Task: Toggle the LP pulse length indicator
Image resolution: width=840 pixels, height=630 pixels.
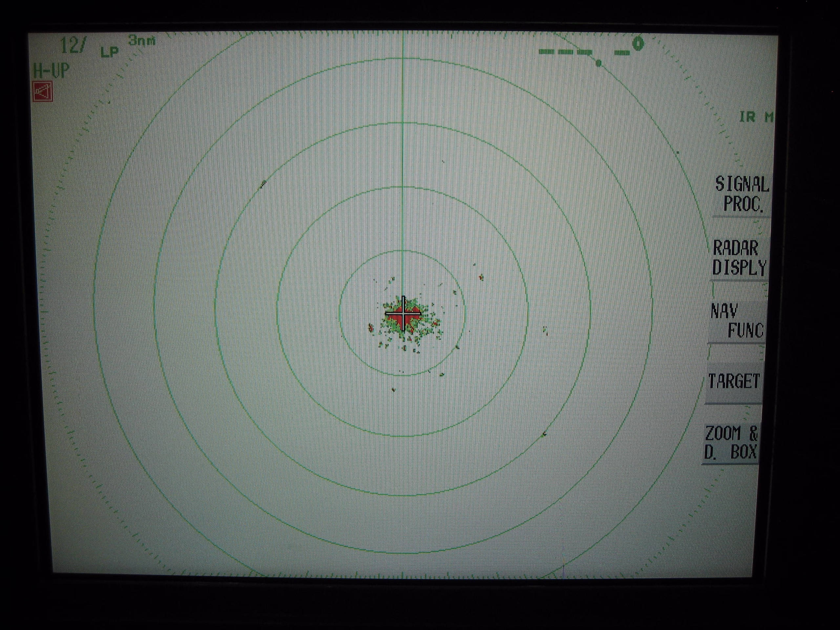Action: 110,52
